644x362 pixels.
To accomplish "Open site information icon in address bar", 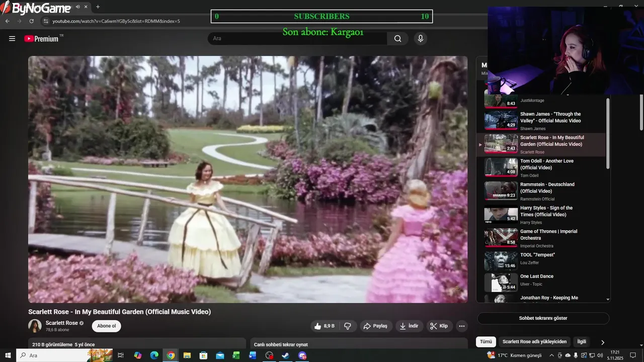I will (x=46, y=21).
